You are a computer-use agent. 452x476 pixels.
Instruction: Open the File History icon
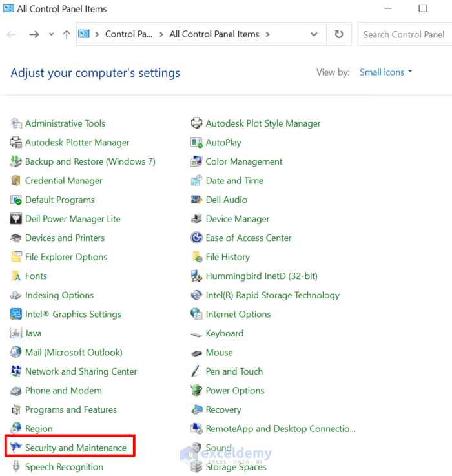pyautogui.click(x=197, y=257)
